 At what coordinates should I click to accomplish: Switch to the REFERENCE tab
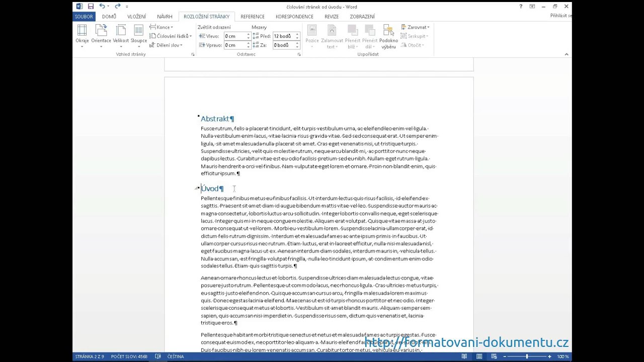point(253,17)
